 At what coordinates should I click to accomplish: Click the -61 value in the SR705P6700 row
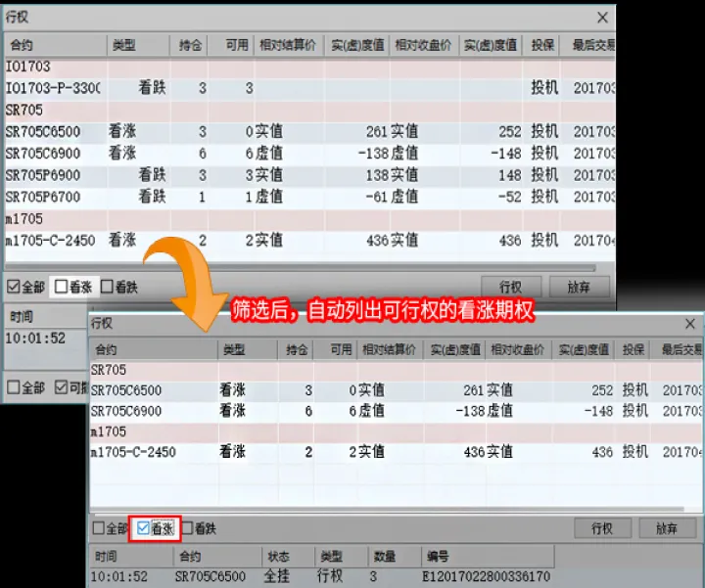pyautogui.click(x=376, y=197)
